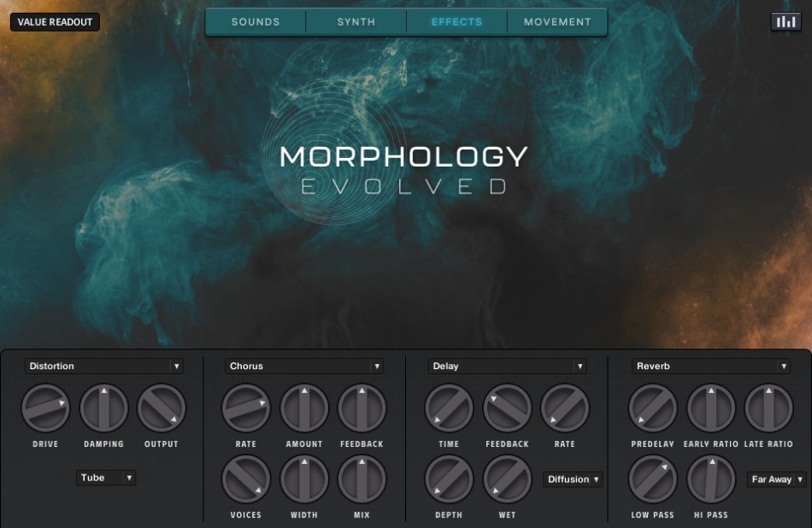
Task: Click the LOW PASS knob in Reverb
Action: (x=652, y=479)
